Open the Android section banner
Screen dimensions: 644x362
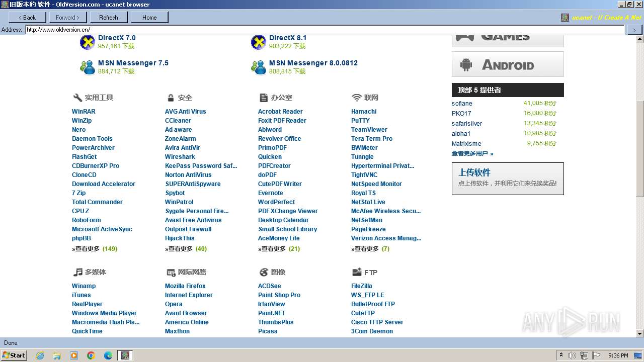[x=508, y=64]
